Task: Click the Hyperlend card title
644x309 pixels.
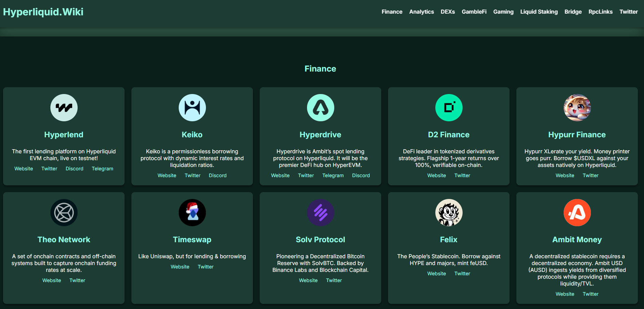Action: (x=64, y=135)
